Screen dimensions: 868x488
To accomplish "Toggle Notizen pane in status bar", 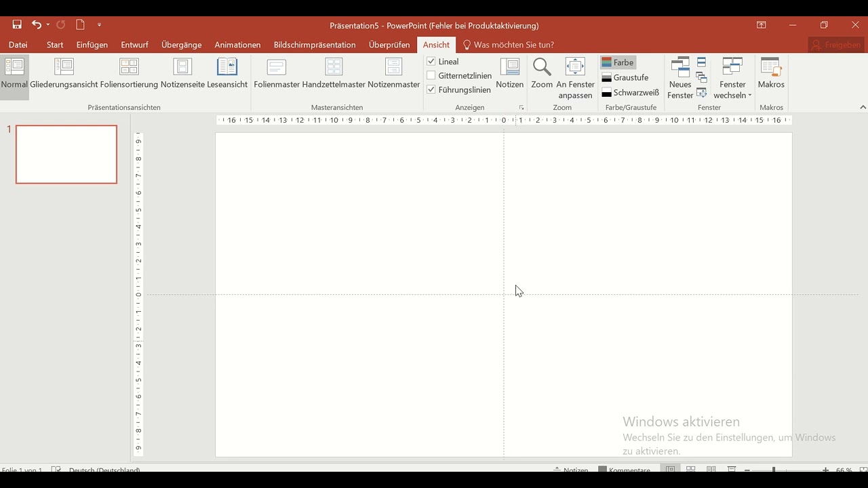I will click(x=571, y=469).
